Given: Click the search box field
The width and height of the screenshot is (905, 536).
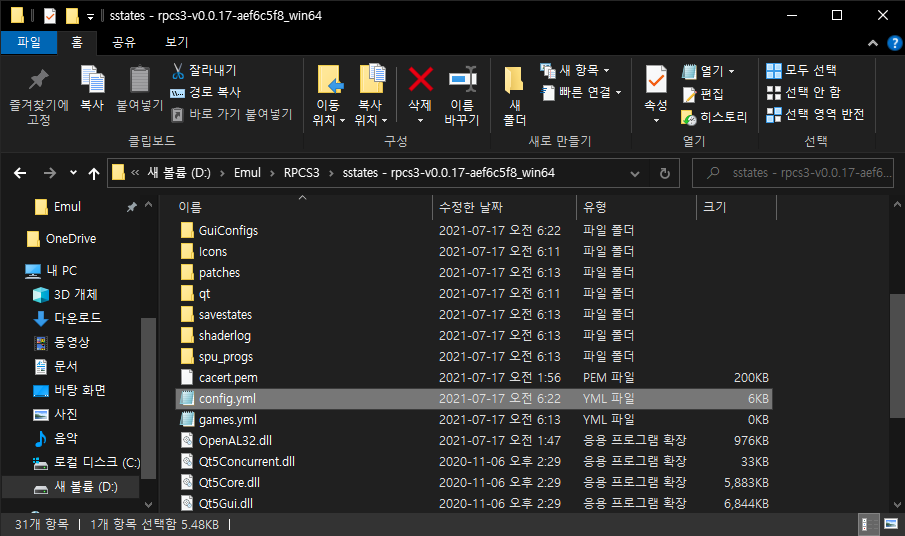Looking at the screenshot, I should point(793,173).
